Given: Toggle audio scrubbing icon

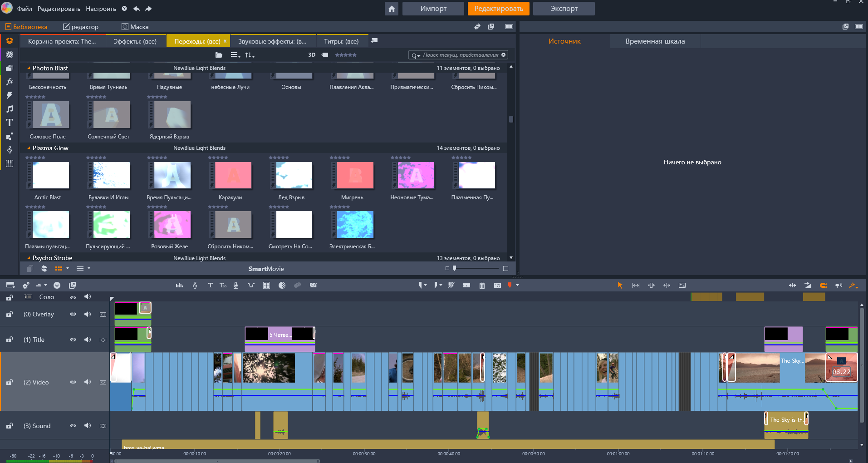Looking at the screenshot, I should pyautogui.click(x=839, y=286).
